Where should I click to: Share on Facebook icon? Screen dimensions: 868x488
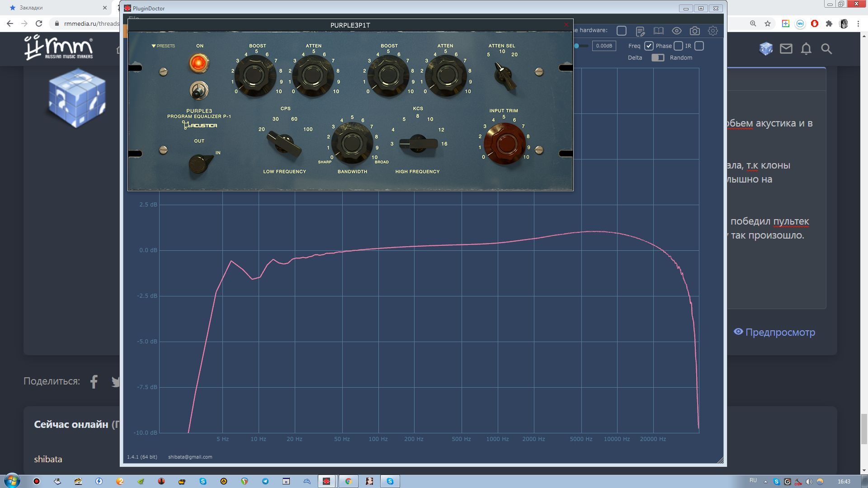pyautogui.click(x=94, y=381)
